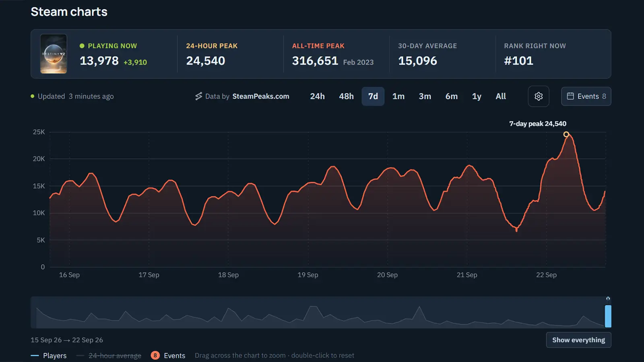
Task: Click the overview mini chart navigator
Action: (x=321, y=313)
